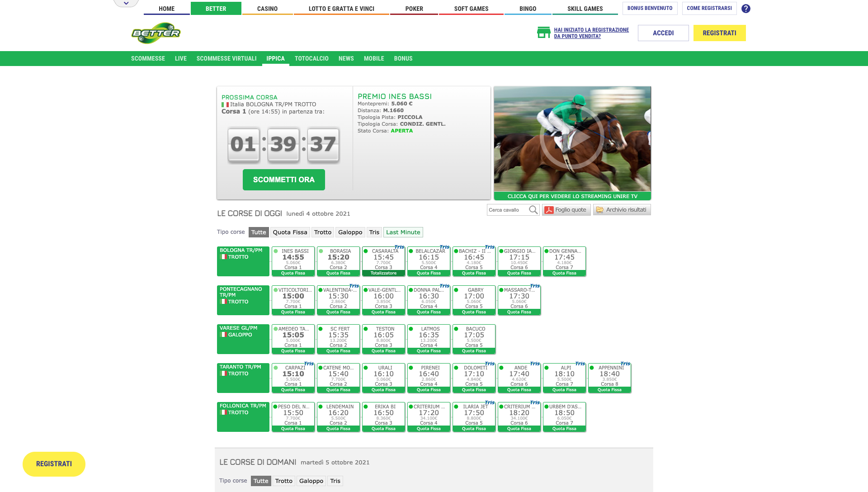Open the Bologna TR/PM Trotto group
The height and width of the screenshot is (492, 868).
click(243, 261)
